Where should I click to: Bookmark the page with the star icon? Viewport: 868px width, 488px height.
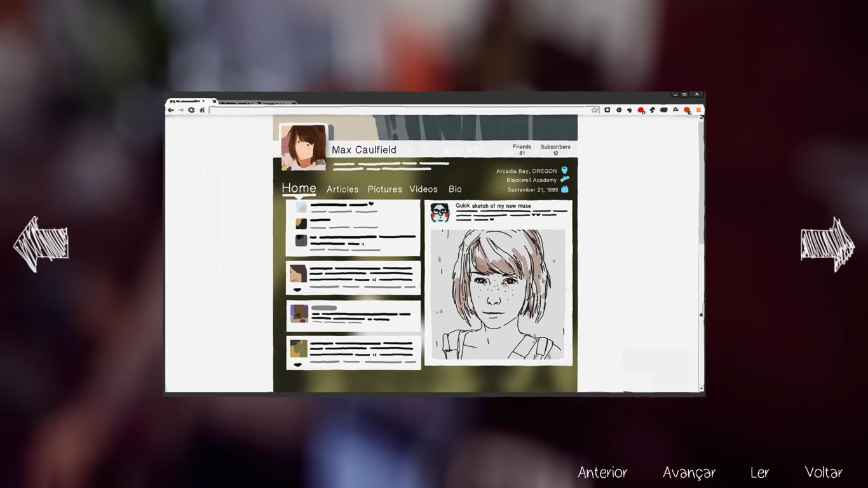(x=595, y=110)
